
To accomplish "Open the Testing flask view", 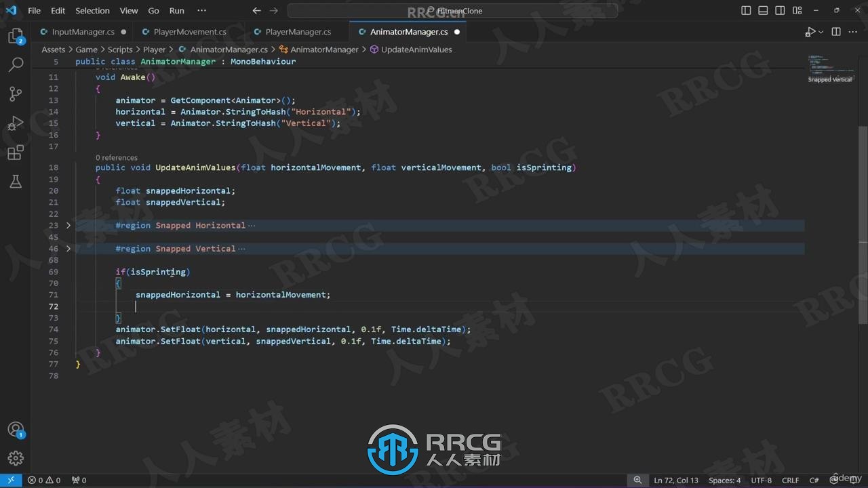I will (15, 182).
